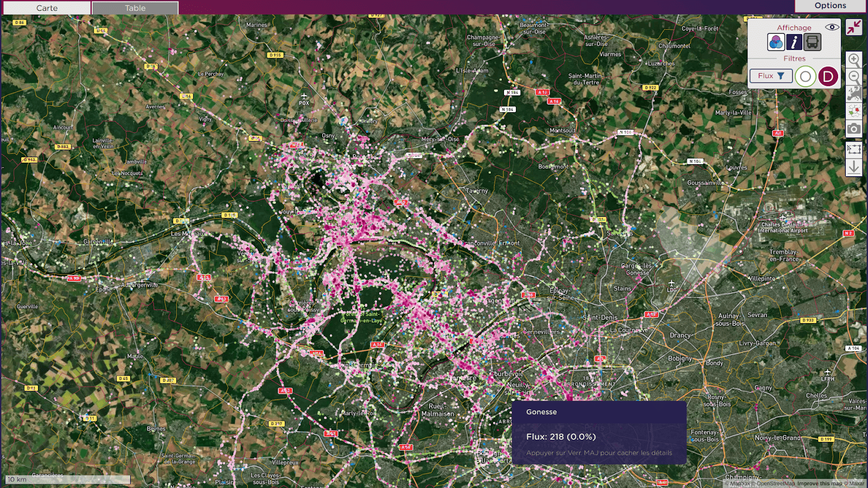Switch to the Table tab
The image size is (868, 488).
(x=135, y=8)
